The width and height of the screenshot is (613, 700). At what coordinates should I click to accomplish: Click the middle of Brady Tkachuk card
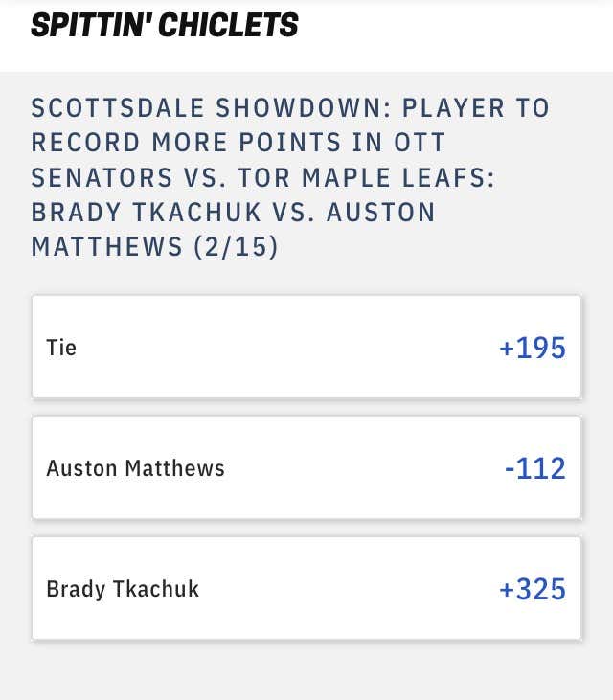306,588
